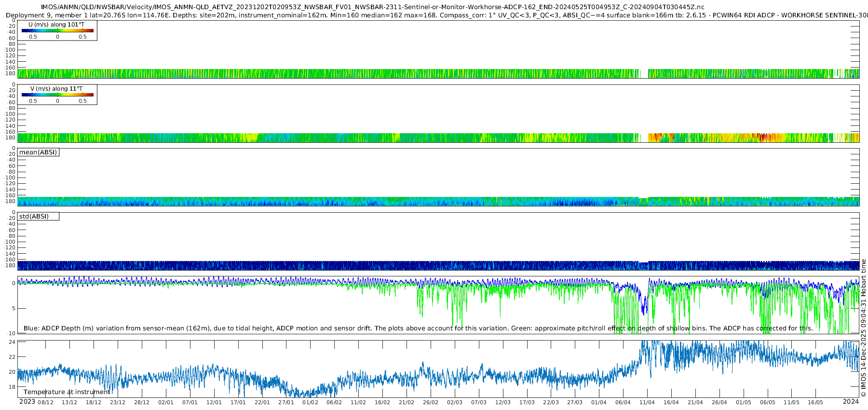
Task: Select the mean(ABSI) panel label
Action: click(38, 152)
